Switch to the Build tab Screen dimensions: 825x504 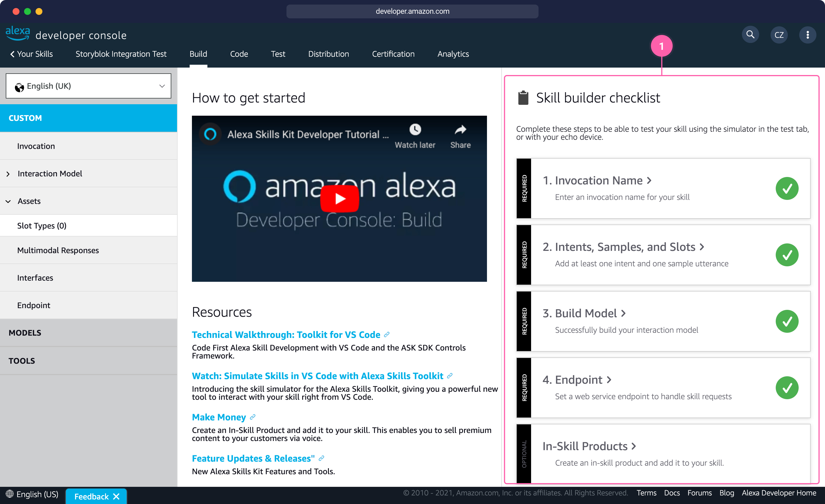tap(198, 54)
